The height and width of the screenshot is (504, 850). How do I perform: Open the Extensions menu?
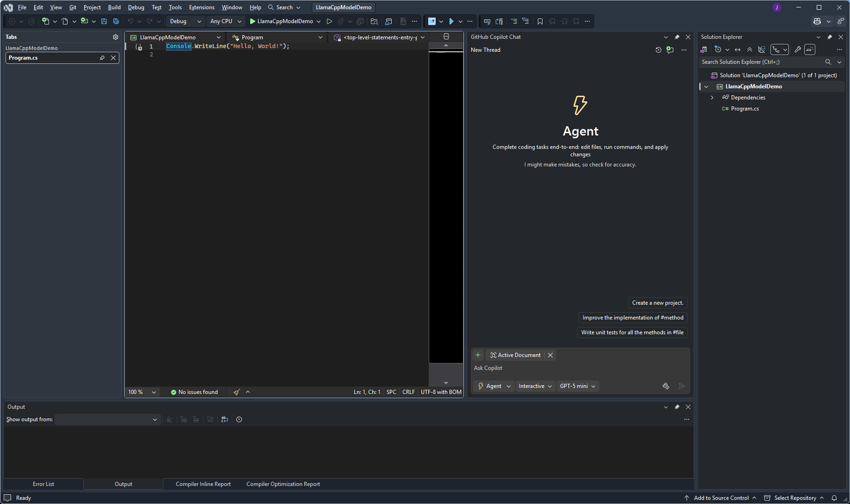pyautogui.click(x=202, y=7)
